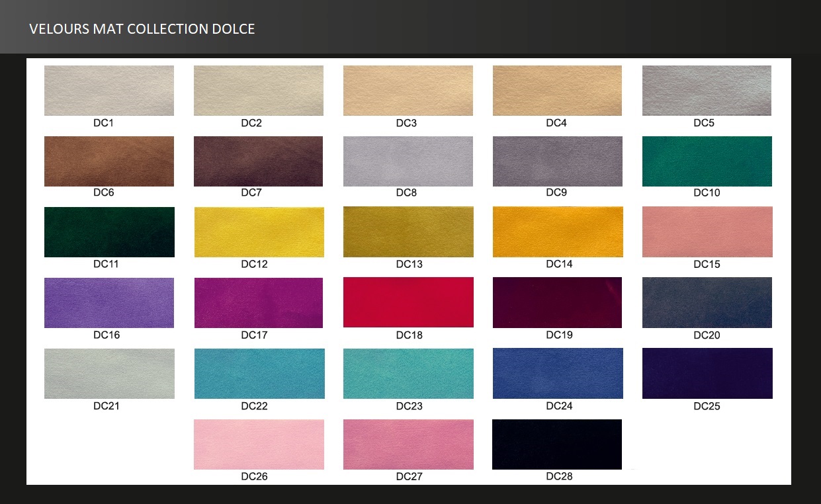The height and width of the screenshot is (504, 821).
Task: Click the DC23 label text
Action: point(409,406)
